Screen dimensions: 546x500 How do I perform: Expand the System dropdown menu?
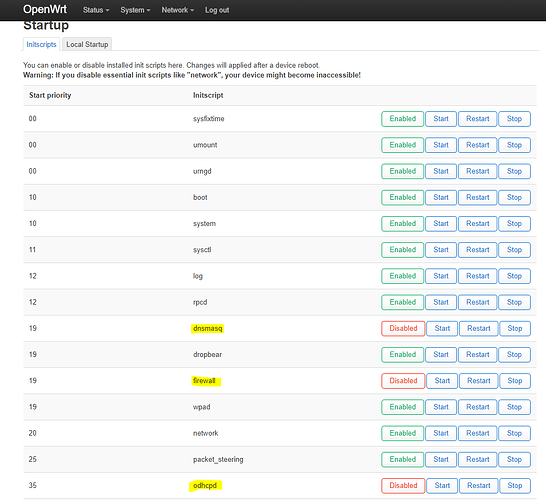(135, 10)
